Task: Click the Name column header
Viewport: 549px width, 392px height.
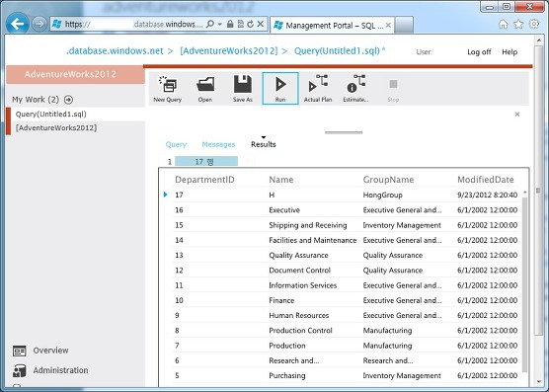Action: click(x=280, y=180)
